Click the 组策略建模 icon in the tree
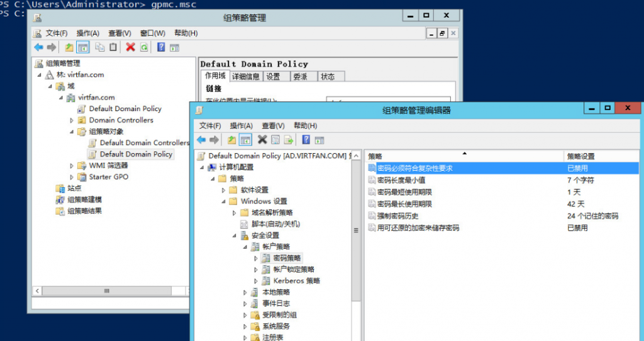The image size is (644, 341). [x=60, y=200]
